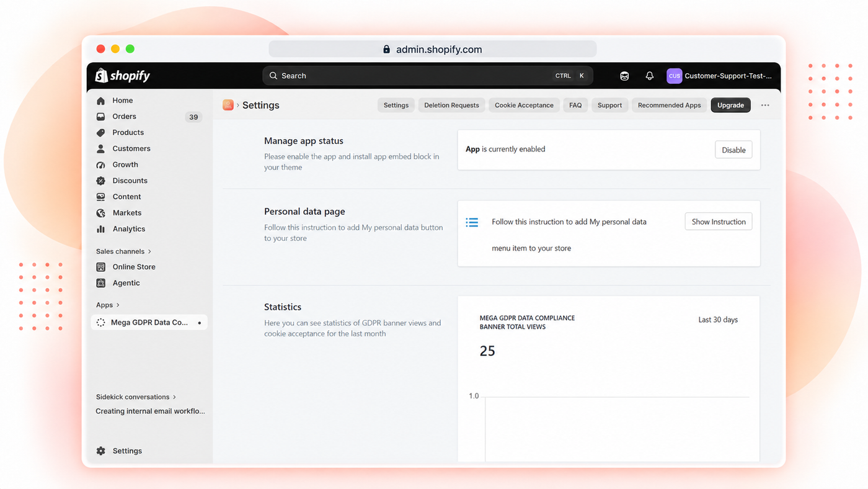The image size is (868, 489).
Task: Click the Mega GDPR app dotted icon
Action: click(x=101, y=323)
